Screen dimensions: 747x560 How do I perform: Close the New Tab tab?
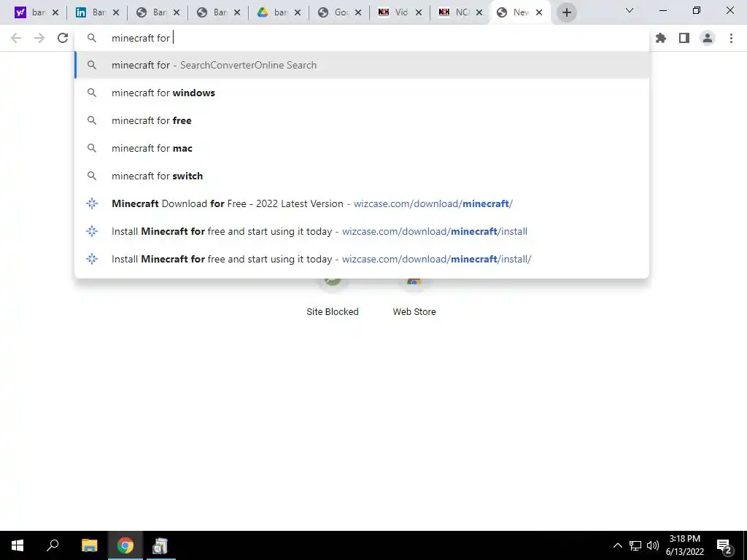(539, 13)
